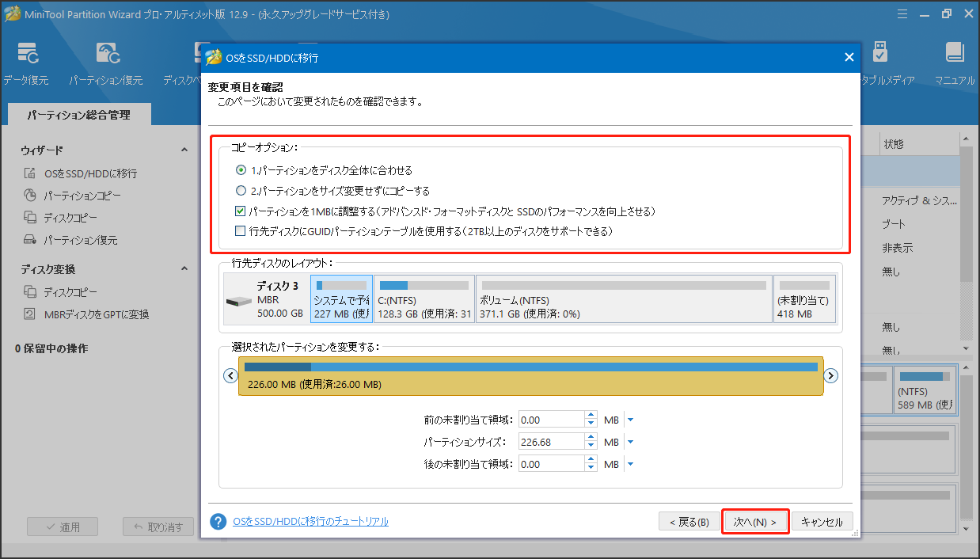The height and width of the screenshot is (559, 980).
Task: Click the hamburger menu icon in the title bar
Action: pos(902,14)
